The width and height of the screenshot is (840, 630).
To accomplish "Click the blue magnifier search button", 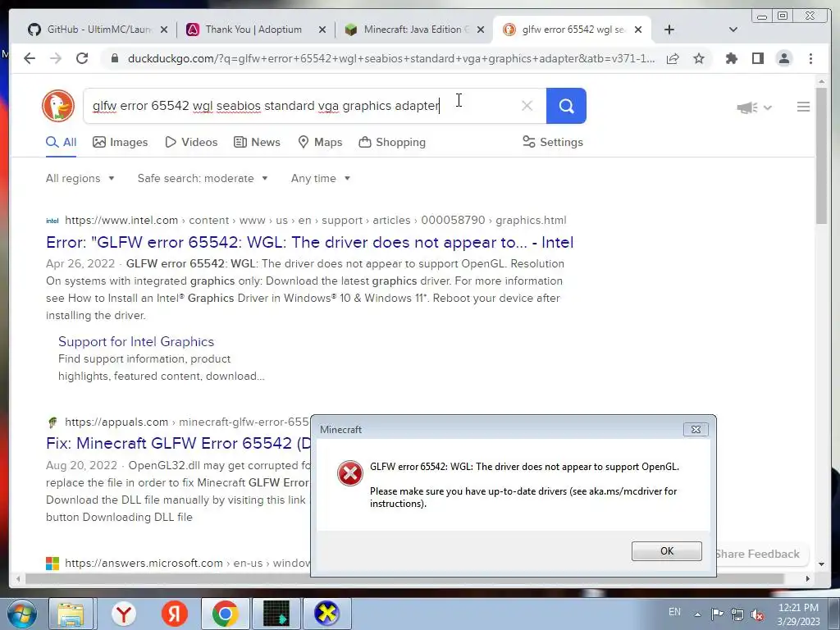I will 566,106.
